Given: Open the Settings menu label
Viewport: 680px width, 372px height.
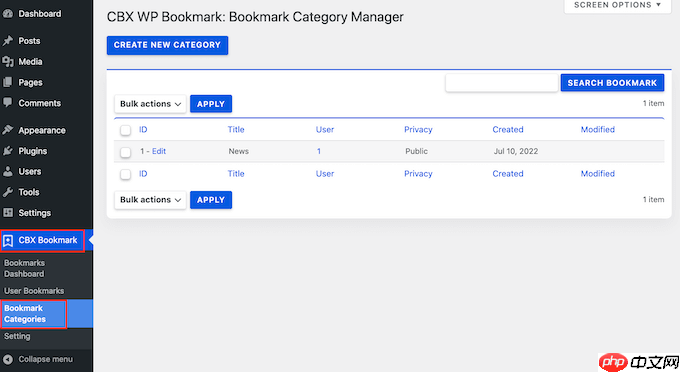Looking at the screenshot, I should pyautogui.click(x=34, y=213).
